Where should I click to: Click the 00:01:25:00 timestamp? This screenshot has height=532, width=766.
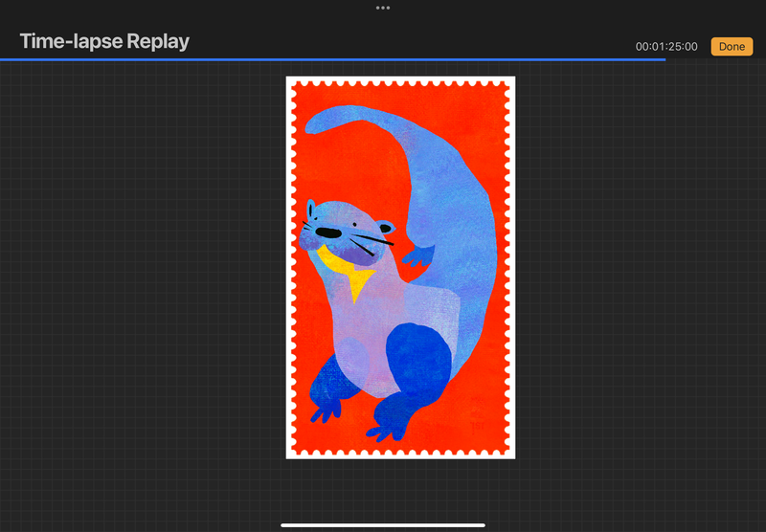666,46
